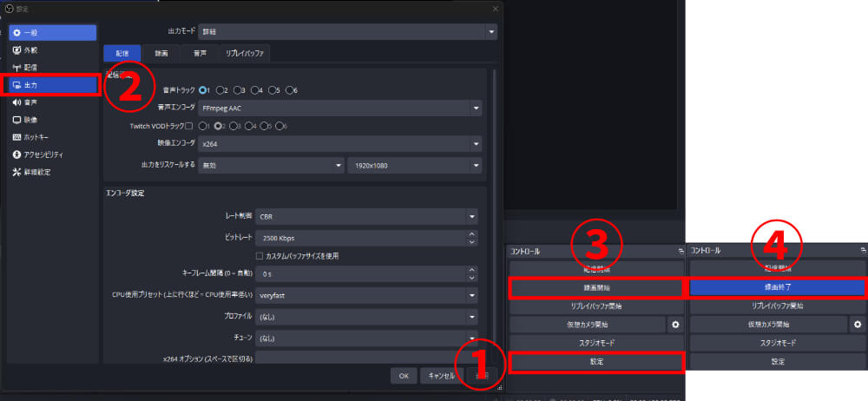
Task: Tick the カスタムバッファサイズを使用 checkbox
Action: point(260,256)
